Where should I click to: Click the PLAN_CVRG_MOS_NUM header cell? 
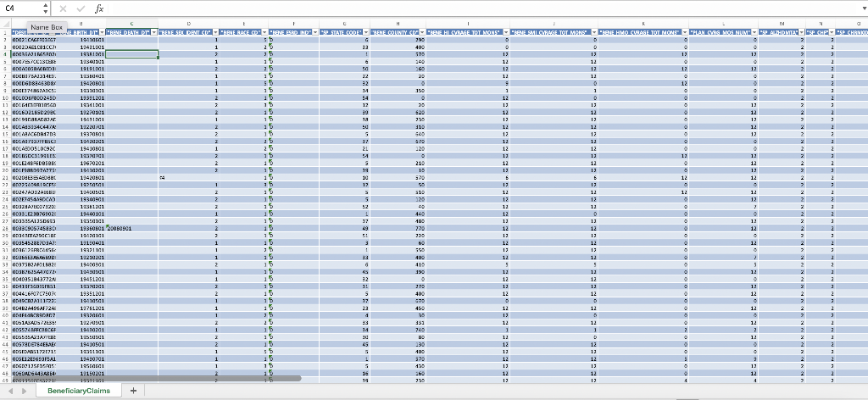coord(724,32)
